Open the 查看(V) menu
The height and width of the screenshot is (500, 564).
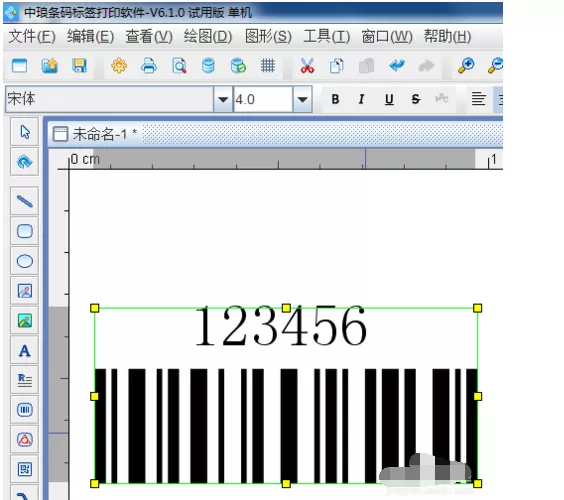click(149, 36)
